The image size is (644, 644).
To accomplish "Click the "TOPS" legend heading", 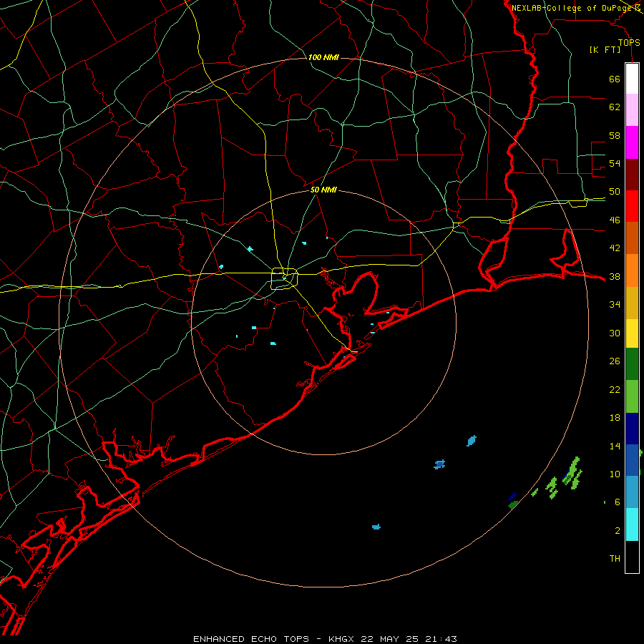I will coord(629,42).
